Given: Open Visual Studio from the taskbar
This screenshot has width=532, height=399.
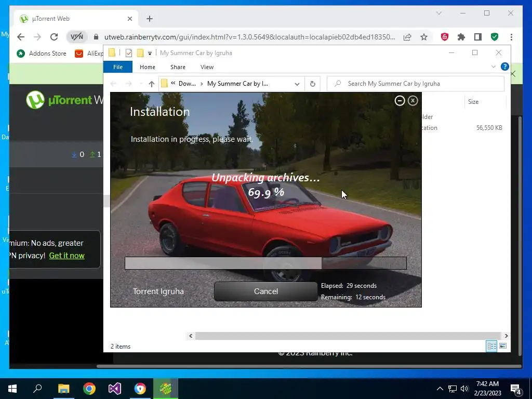Looking at the screenshot, I should (x=115, y=389).
